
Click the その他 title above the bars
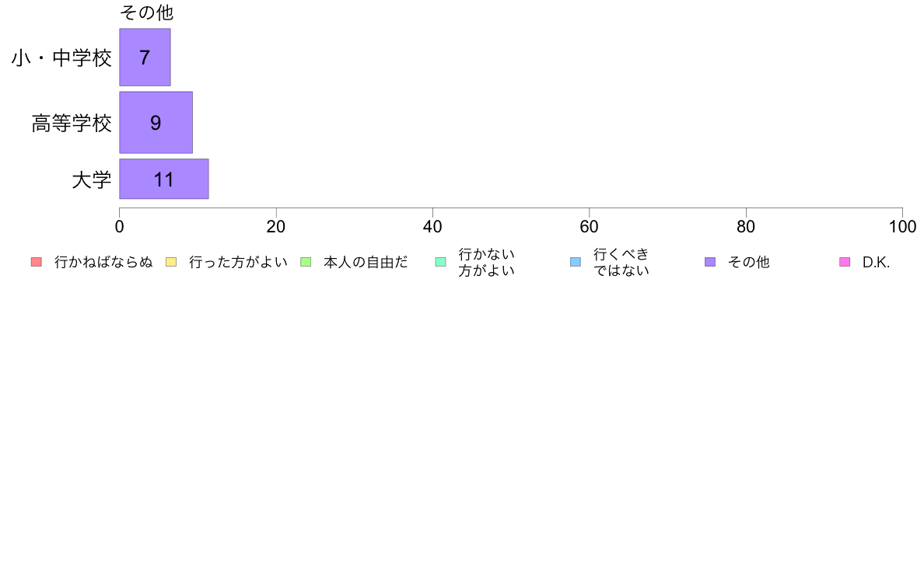(x=147, y=12)
